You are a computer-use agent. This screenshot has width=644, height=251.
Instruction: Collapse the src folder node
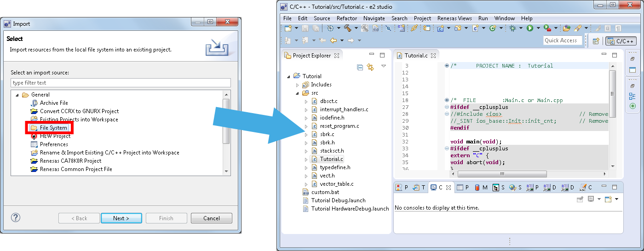coord(297,93)
